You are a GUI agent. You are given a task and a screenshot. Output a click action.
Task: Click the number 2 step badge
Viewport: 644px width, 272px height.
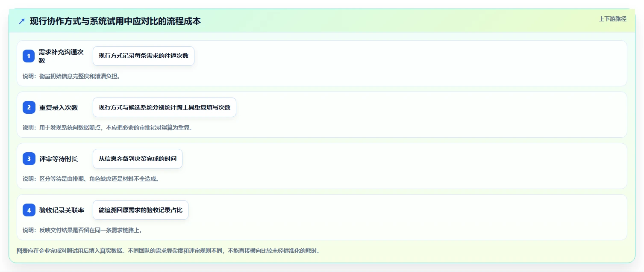point(29,107)
